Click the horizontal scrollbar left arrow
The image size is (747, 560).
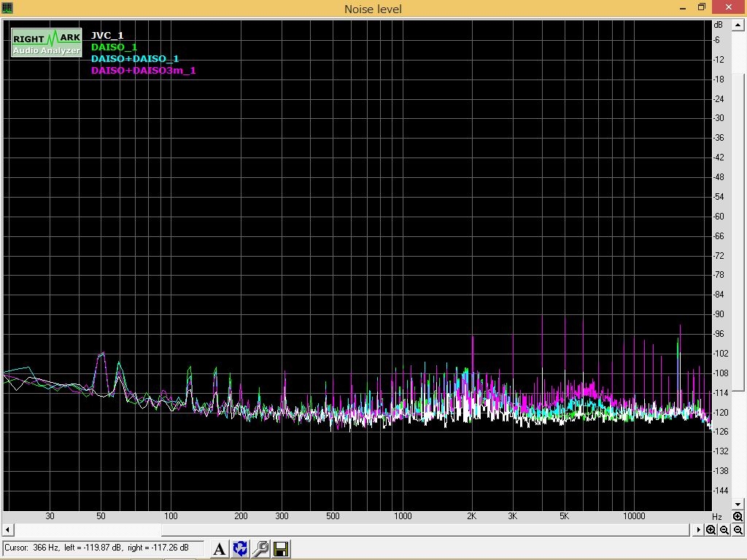tap(8, 530)
